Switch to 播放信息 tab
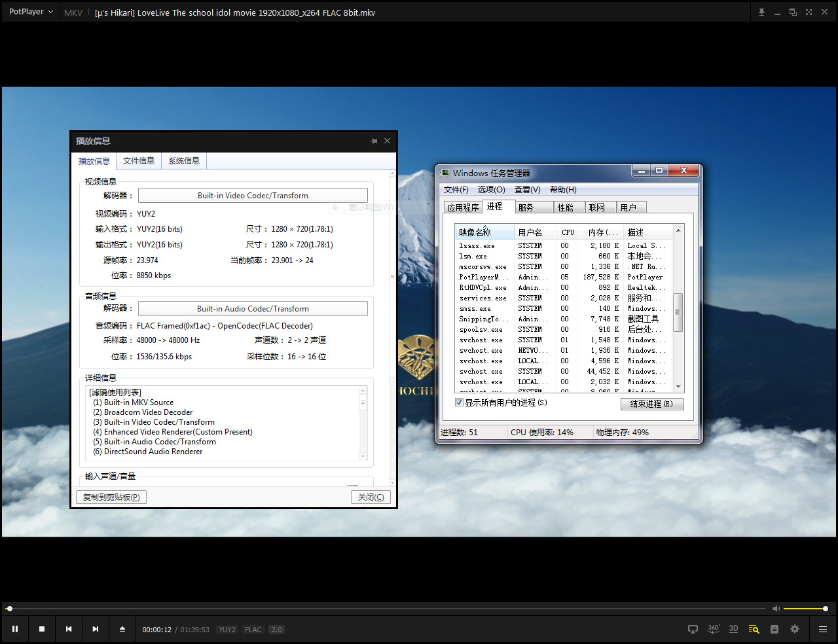838x644 pixels. tap(94, 161)
